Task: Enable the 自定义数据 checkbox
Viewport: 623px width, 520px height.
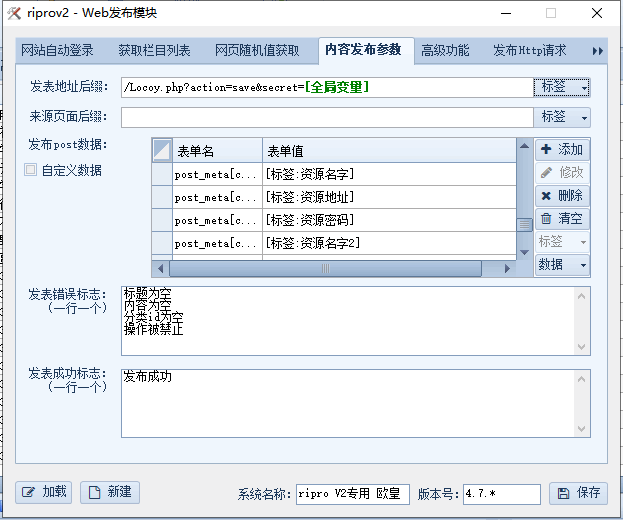Action: pos(31,170)
